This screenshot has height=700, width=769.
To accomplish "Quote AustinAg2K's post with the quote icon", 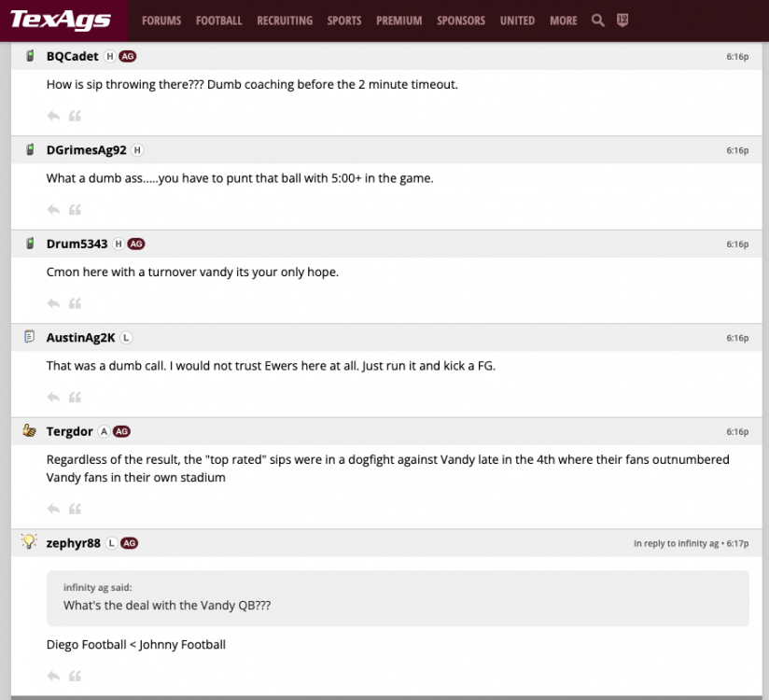I will point(76,398).
